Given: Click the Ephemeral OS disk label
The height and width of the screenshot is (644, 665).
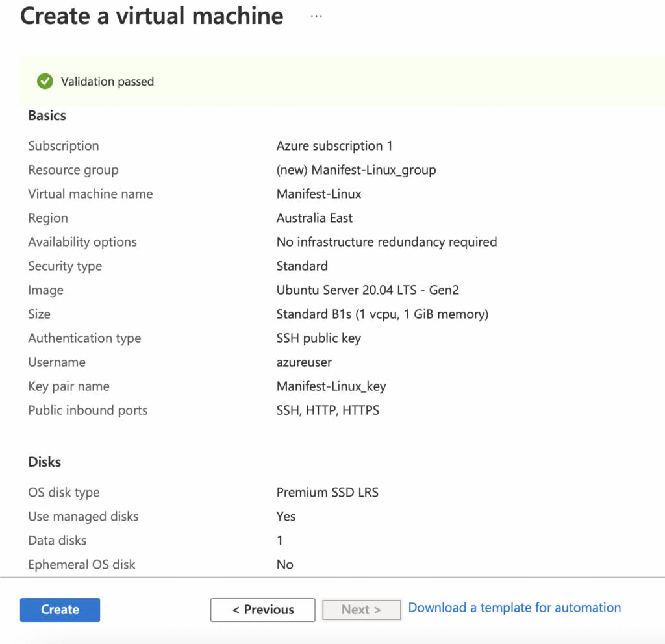Looking at the screenshot, I should [81, 565].
